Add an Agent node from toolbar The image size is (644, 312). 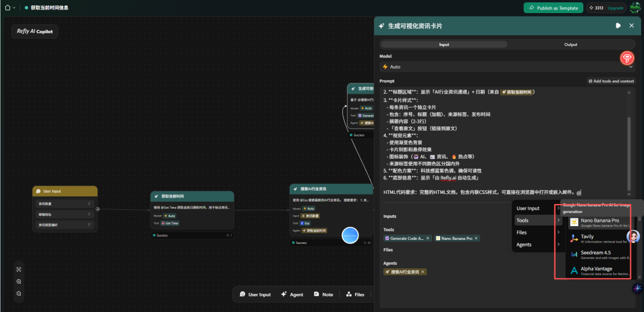pos(292,294)
